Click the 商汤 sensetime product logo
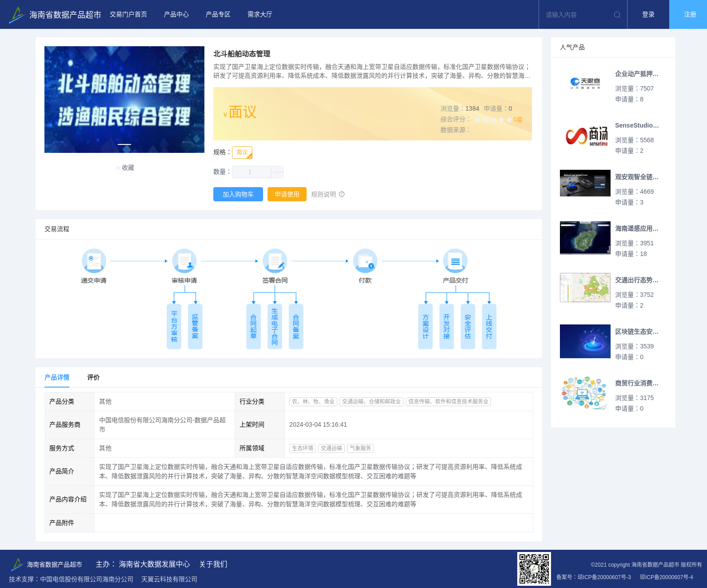707x588 pixels. pos(587,136)
